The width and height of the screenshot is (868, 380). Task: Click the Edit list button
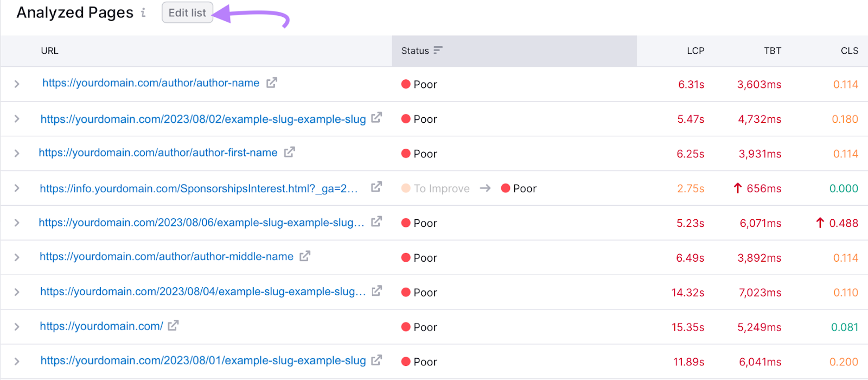187,13
